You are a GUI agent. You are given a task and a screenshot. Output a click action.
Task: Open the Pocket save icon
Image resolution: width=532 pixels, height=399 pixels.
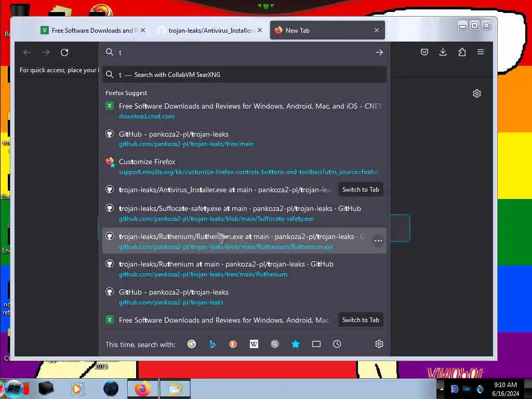424,52
